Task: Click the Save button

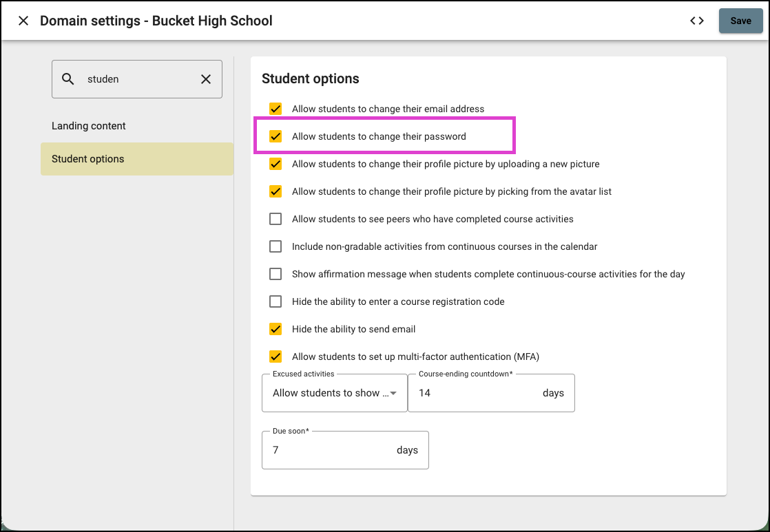Action: click(x=740, y=21)
